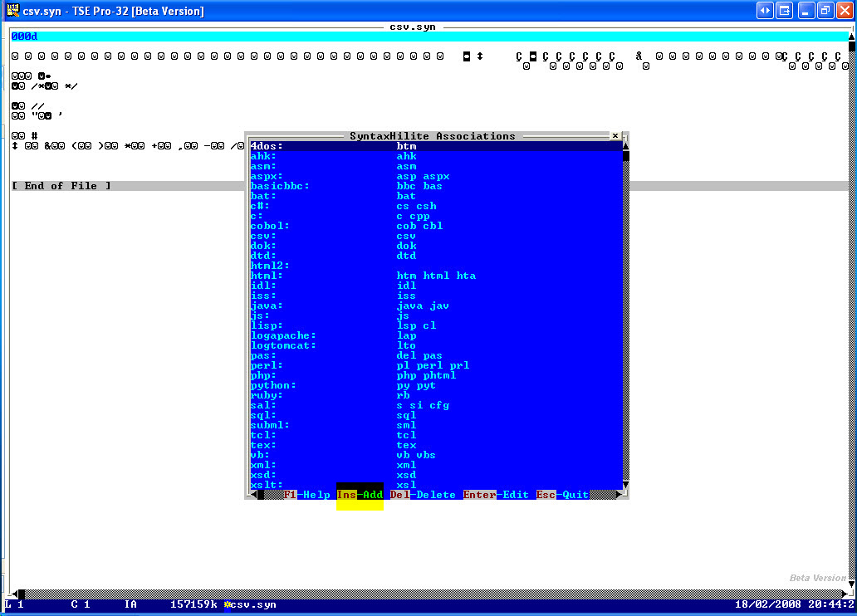This screenshot has width=857, height=616.
Task: Select the html entry with htm html hta
Action: [436, 276]
